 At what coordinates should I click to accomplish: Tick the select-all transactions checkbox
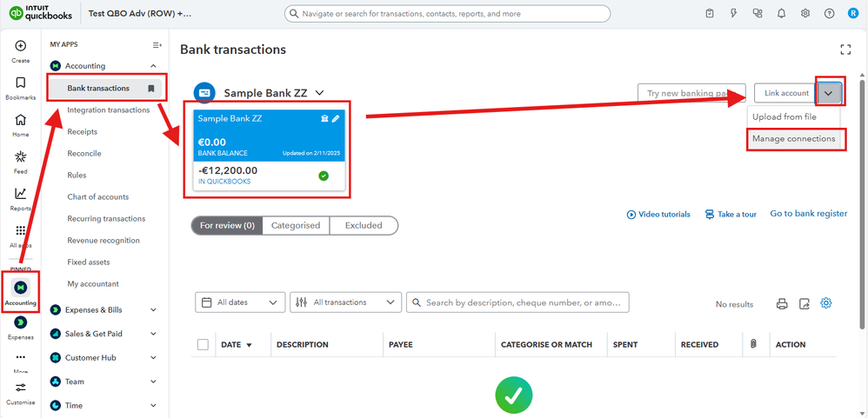[x=204, y=344]
